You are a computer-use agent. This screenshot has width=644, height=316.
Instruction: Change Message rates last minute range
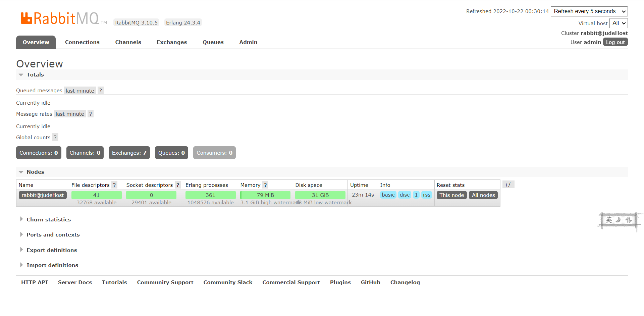pos(70,114)
